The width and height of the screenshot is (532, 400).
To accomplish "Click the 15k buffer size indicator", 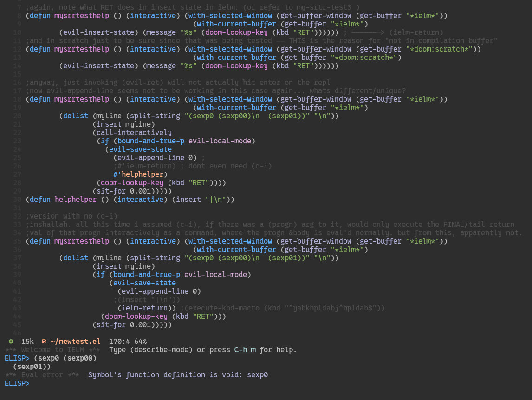I will 27,342.
